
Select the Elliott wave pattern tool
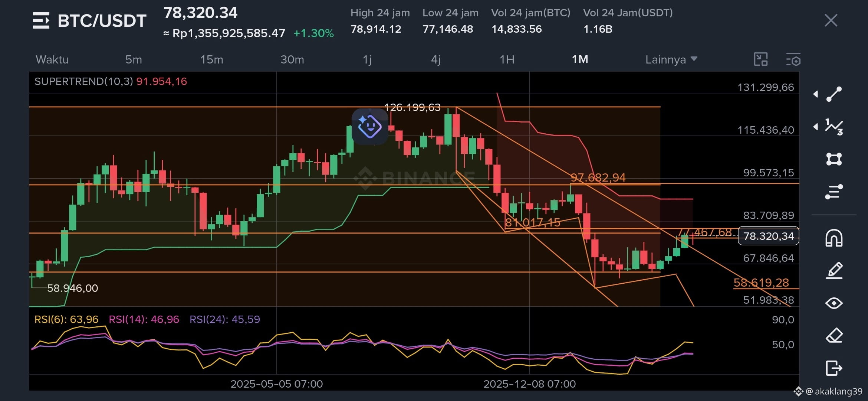(834, 127)
